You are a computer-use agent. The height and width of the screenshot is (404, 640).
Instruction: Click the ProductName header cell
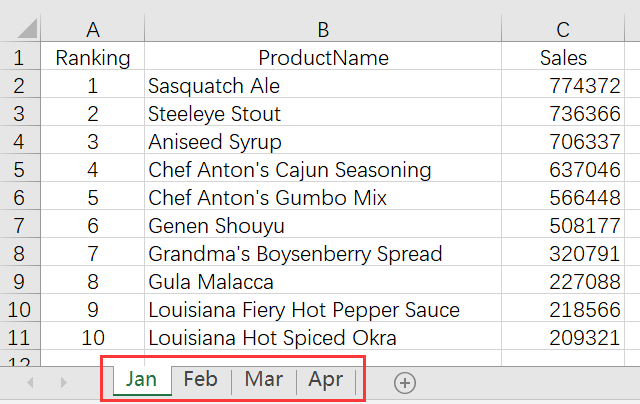(323, 58)
